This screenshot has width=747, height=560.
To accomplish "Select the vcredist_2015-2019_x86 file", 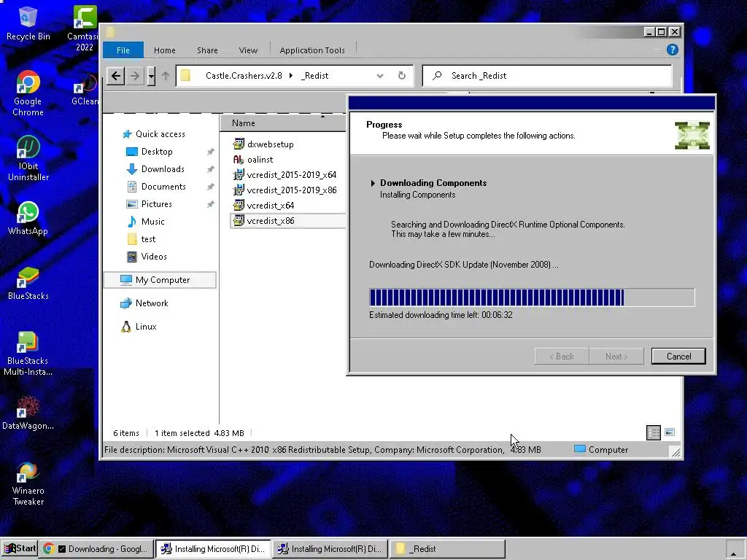I will click(x=285, y=190).
